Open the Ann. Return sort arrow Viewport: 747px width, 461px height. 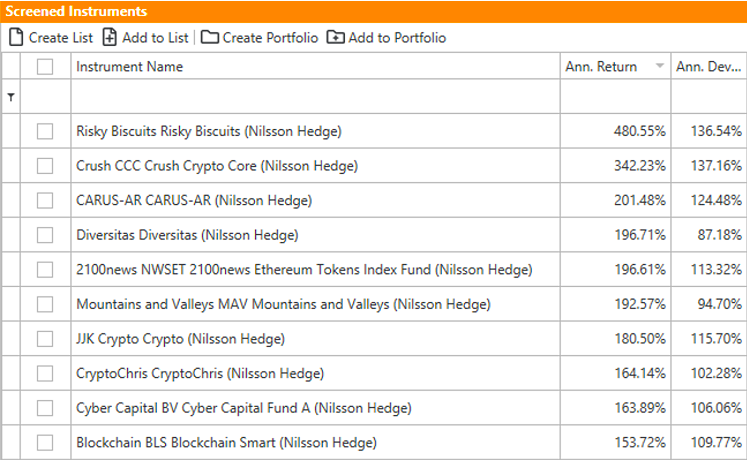click(x=660, y=66)
